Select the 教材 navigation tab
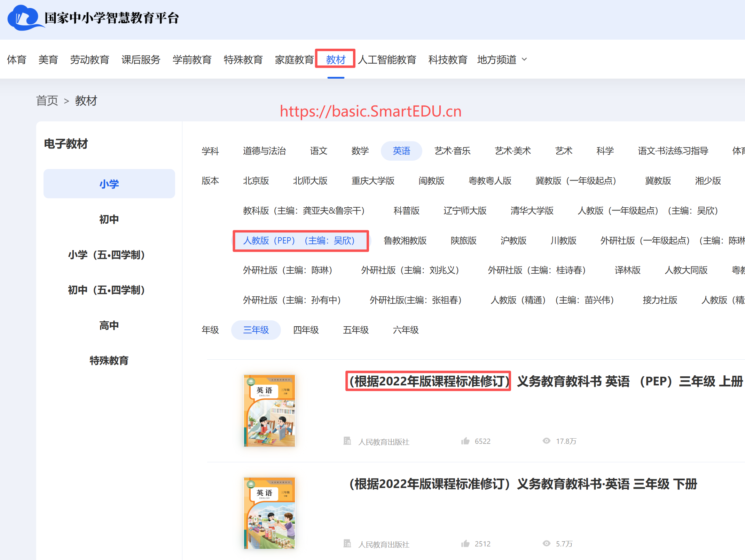This screenshot has width=745, height=560. pos(336,59)
